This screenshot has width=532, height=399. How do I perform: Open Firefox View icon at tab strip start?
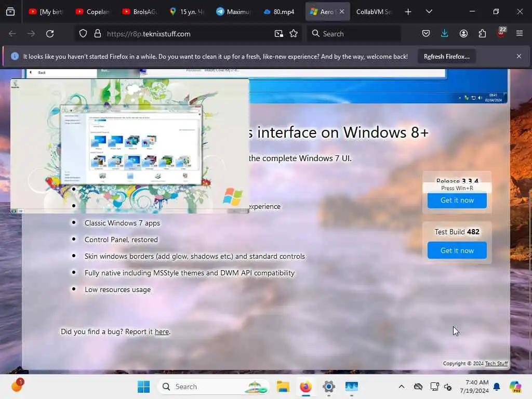click(x=10, y=11)
